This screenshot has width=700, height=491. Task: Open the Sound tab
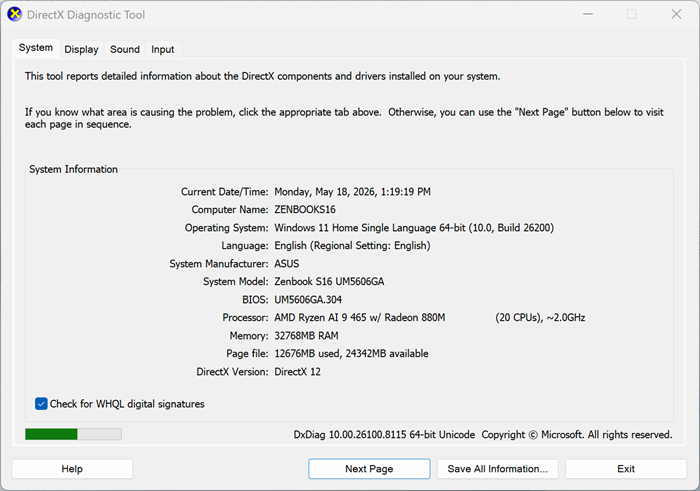(125, 49)
